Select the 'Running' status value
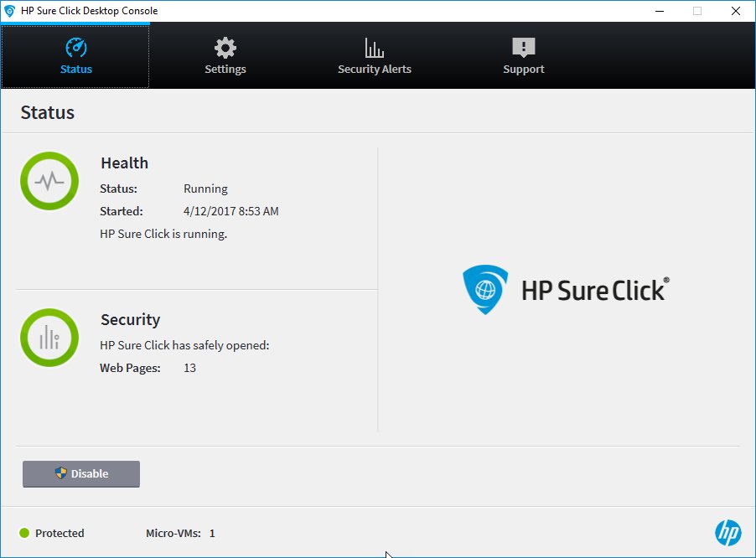This screenshot has height=558, width=756. [x=205, y=189]
